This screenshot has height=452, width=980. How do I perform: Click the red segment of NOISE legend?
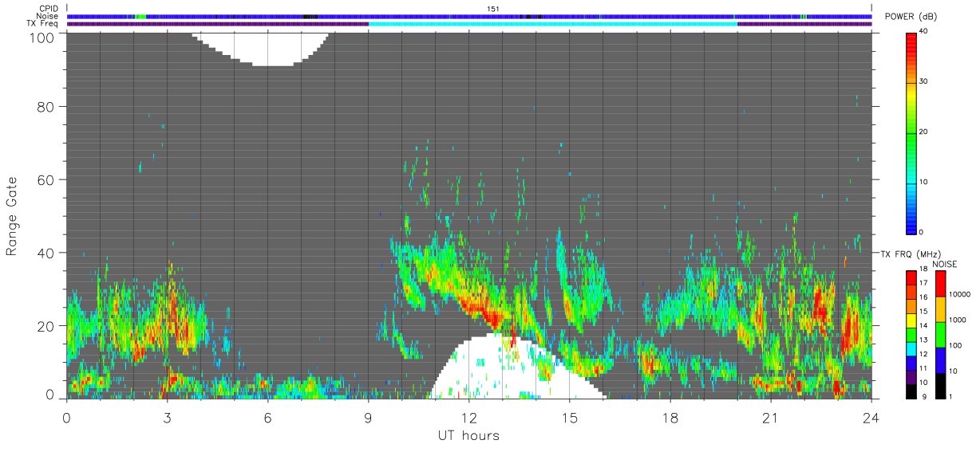(x=941, y=283)
